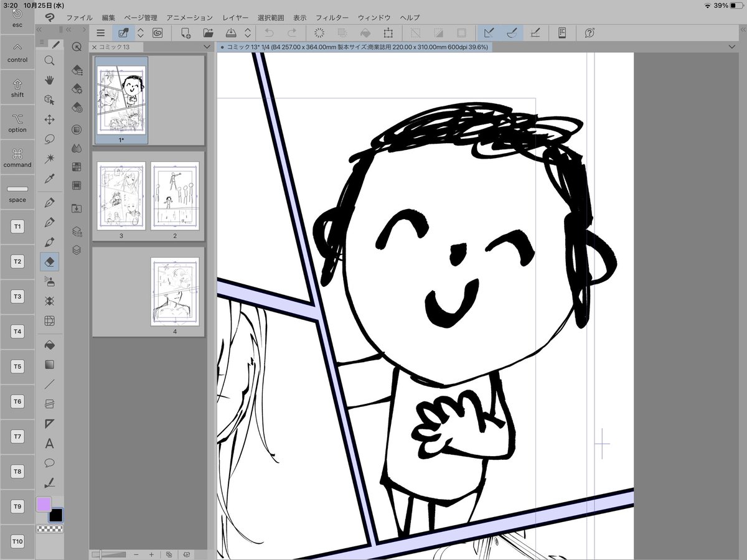Open the page manager panel dropdown chevron
This screenshot has width=747, height=560.
pyautogui.click(x=207, y=47)
